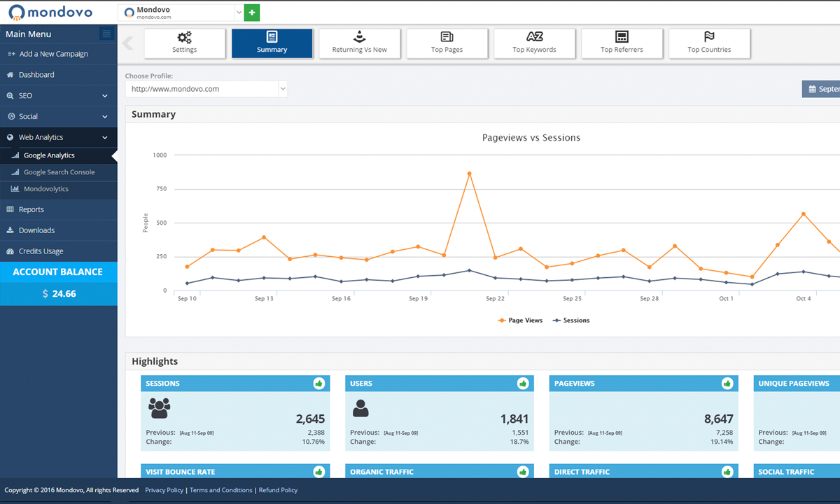The width and height of the screenshot is (840, 504).
Task: Open the Terms and Conditions link
Action: tap(221, 490)
